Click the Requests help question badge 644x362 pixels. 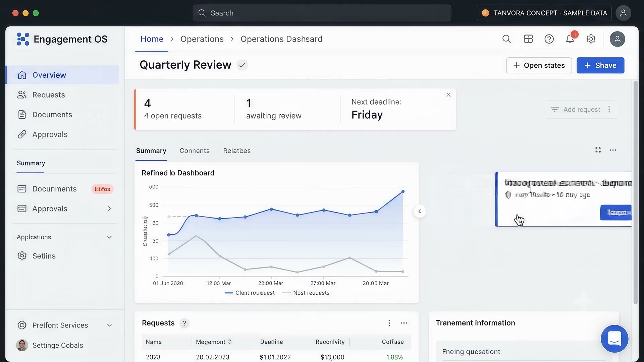click(x=184, y=323)
